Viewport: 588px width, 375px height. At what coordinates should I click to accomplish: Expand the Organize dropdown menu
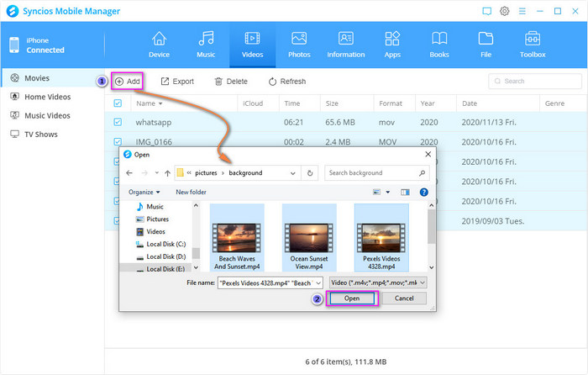point(144,193)
